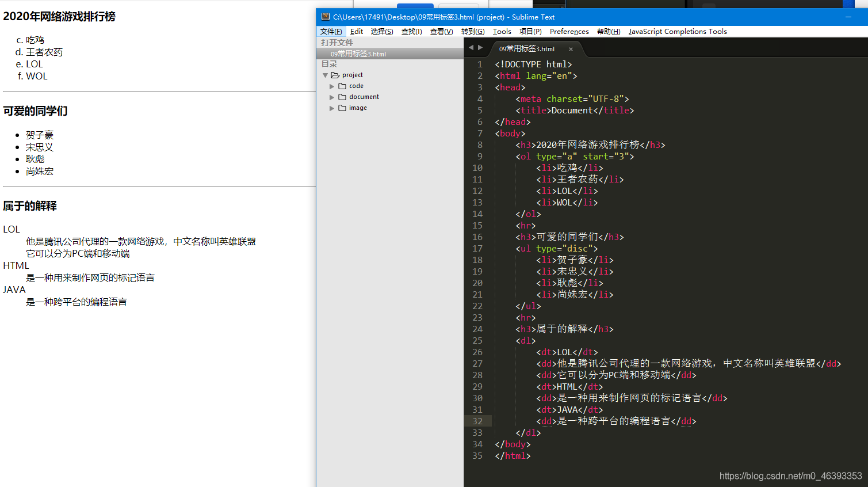Go to next tab with right arrow

point(480,48)
